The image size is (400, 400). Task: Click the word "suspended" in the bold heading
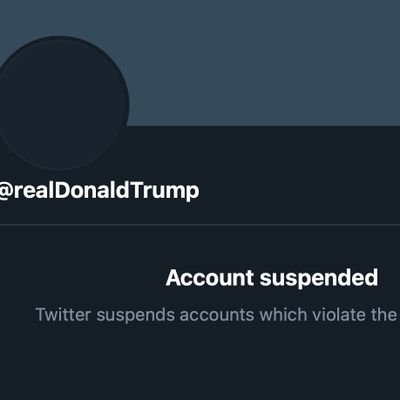tap(319, 279)
